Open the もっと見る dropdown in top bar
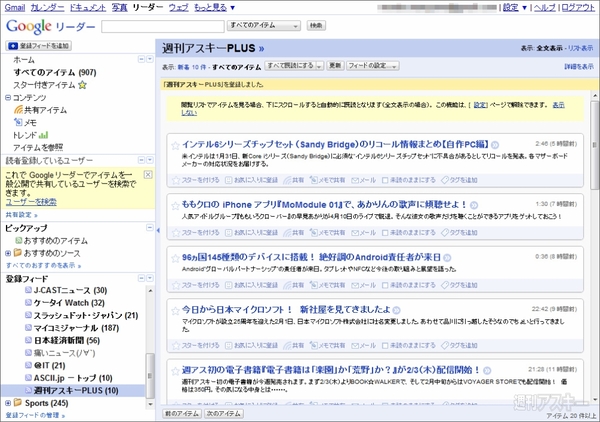 (214, 7)
